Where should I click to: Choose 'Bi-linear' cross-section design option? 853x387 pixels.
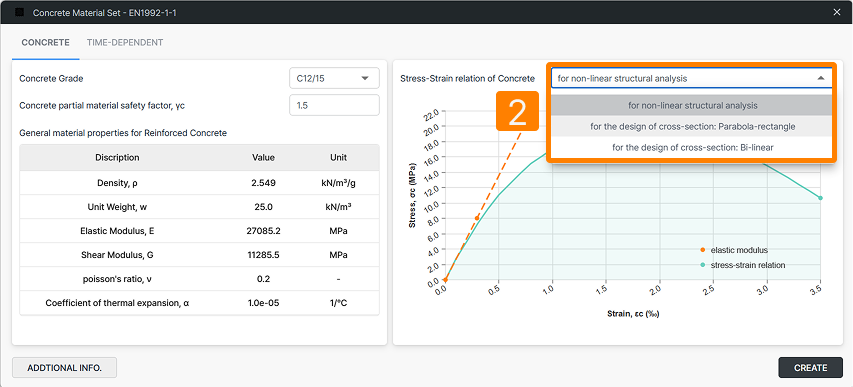click(x=692, y=147)
